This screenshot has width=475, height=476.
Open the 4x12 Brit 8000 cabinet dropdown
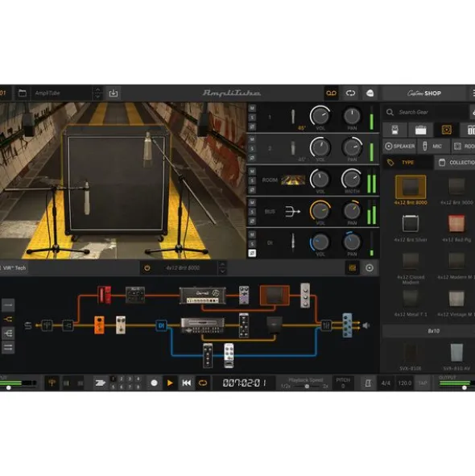[183, 267]
